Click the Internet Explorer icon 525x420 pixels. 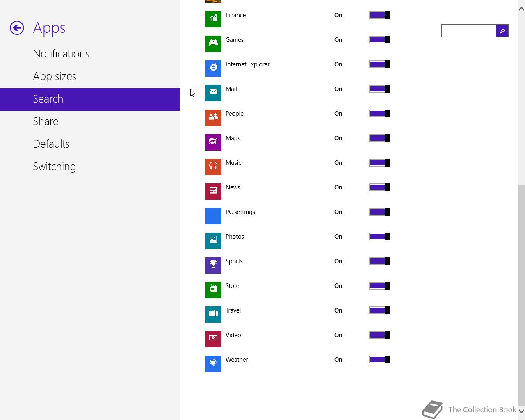(x=213, y=68)
